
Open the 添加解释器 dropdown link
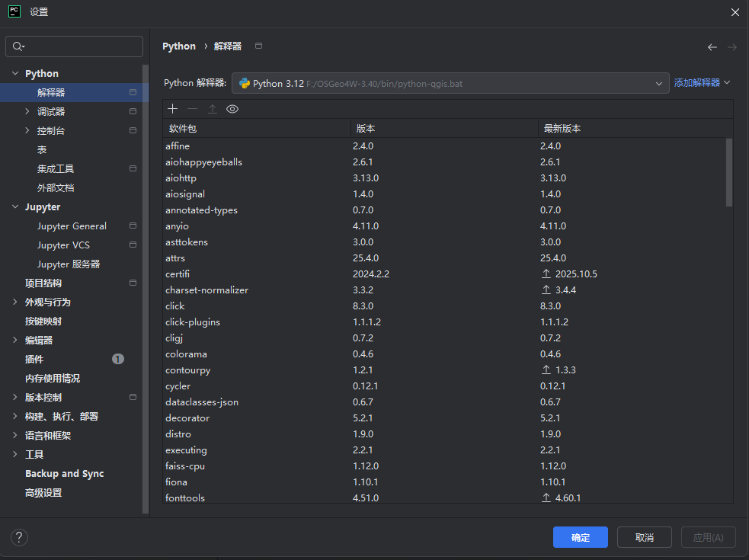702,82
